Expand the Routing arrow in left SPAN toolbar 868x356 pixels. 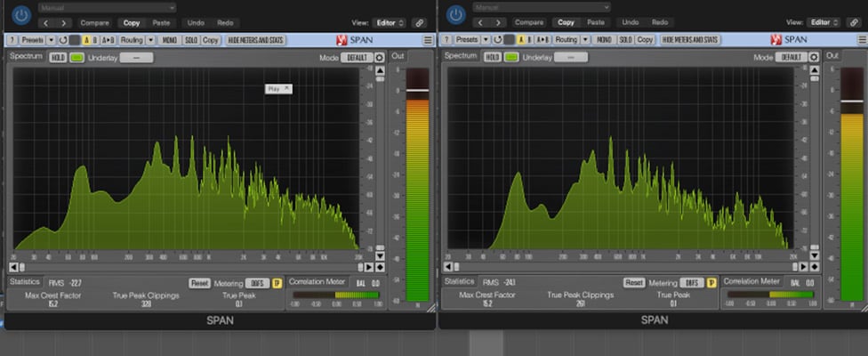tap(150, 40)
